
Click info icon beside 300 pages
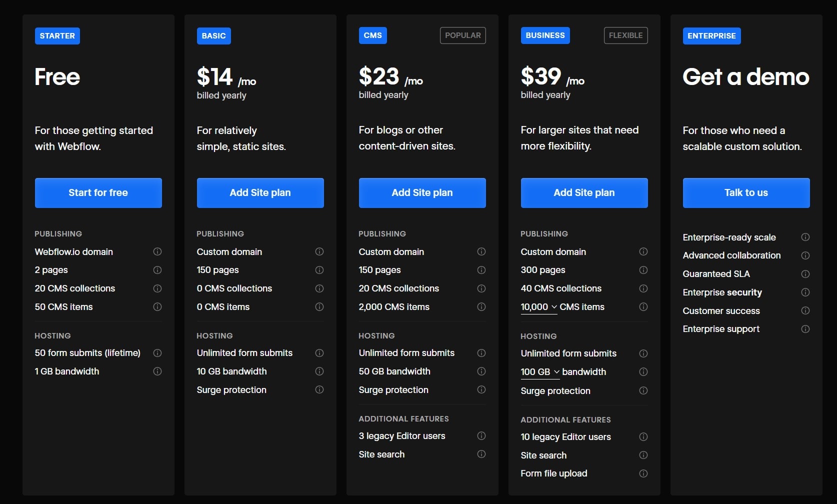pos(643,270)
